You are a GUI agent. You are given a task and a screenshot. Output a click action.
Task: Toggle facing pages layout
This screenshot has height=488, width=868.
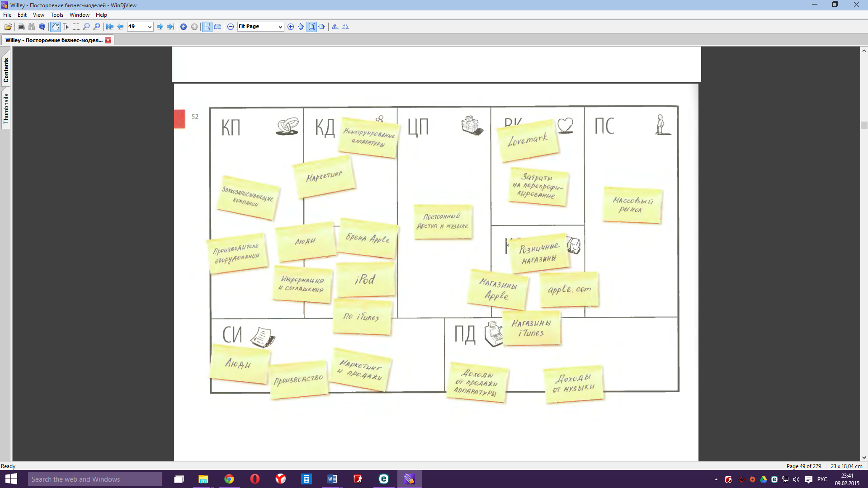(218, 27)
